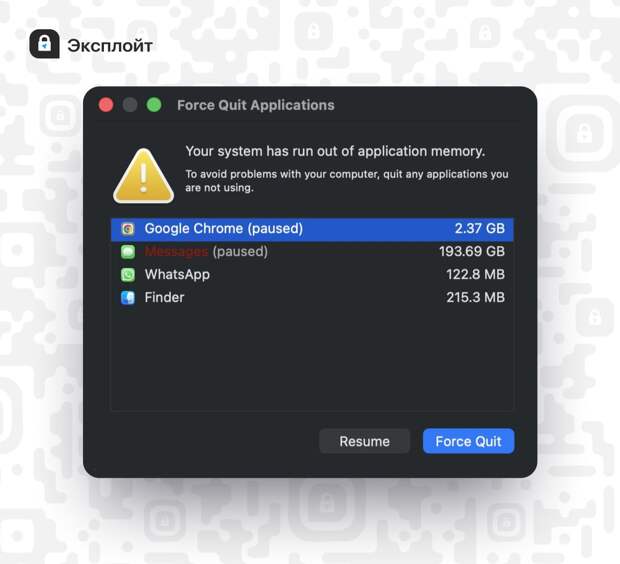Click the Эксплойт lock logo icon
Screen dimensions: 620x564
point(44,44)
